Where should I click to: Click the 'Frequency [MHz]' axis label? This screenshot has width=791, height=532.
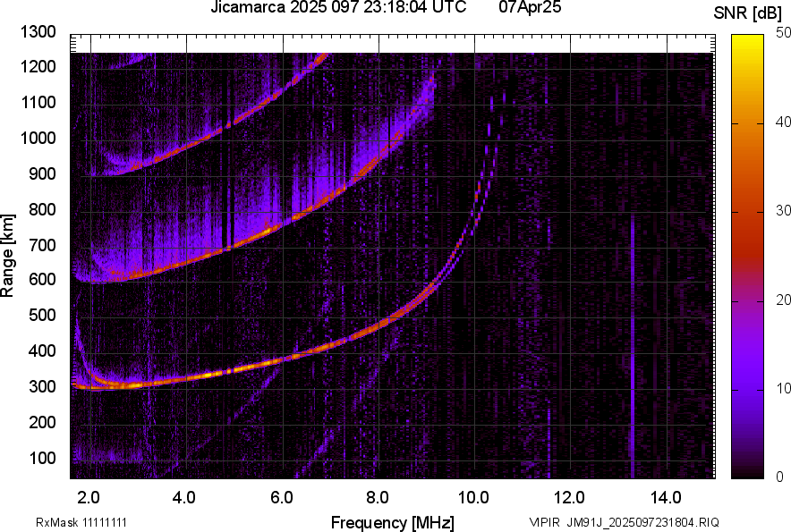393,522
